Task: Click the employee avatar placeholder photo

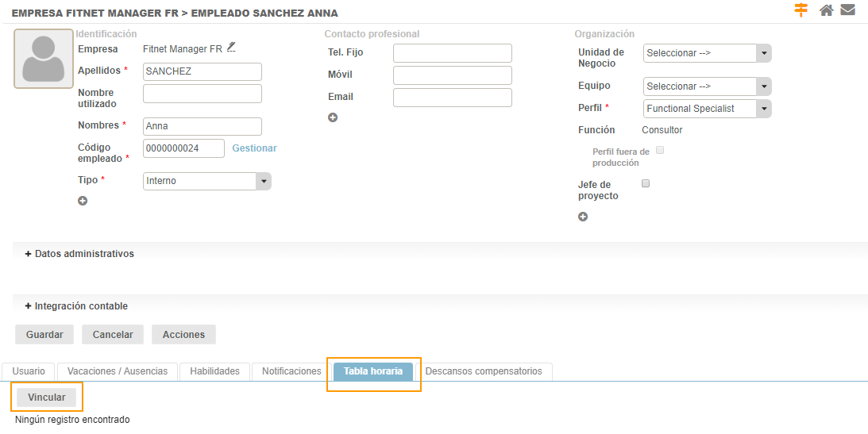Action: click(44, 59)
